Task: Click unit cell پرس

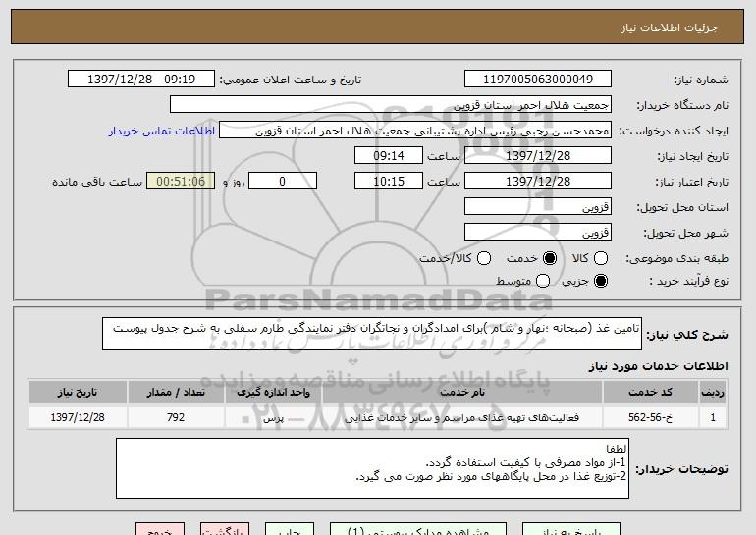Action: [x=273, y=417]
